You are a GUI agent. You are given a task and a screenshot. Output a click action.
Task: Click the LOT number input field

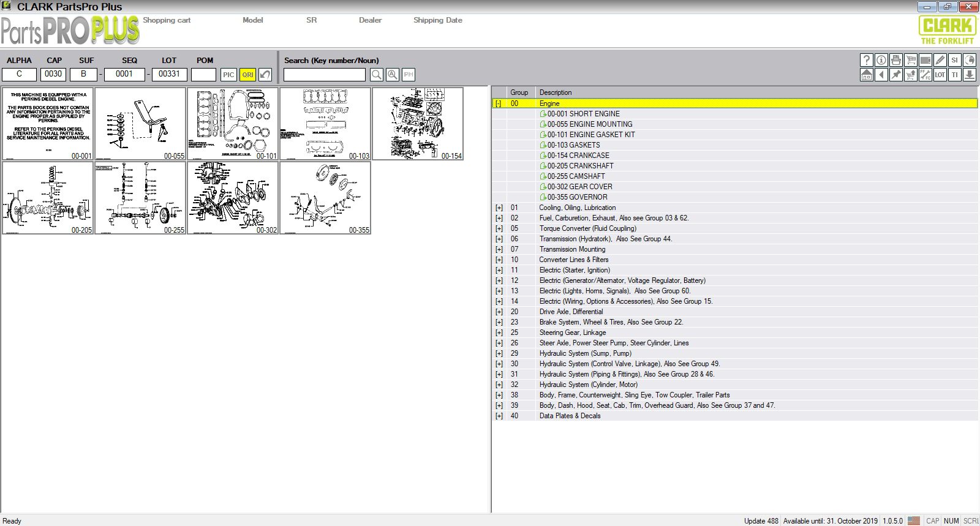[x=169, y=74]
